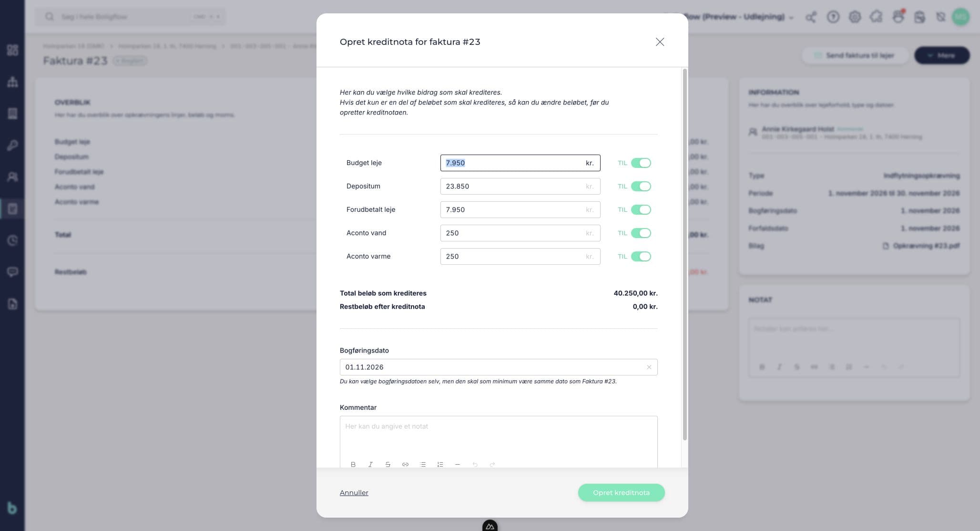
Task: Click Send faktura til lejer button
Action: (855, 55)
